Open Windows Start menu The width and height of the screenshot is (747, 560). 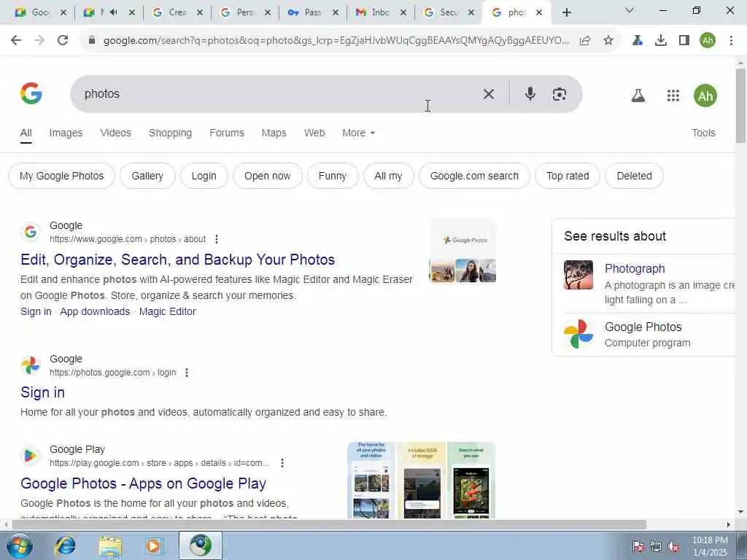coord(20,545)
